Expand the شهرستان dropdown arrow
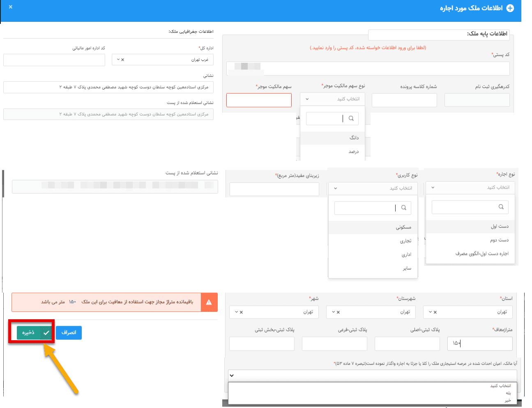Image resolution: width=532 pixels, height=408 pixels. pos(334,312)
